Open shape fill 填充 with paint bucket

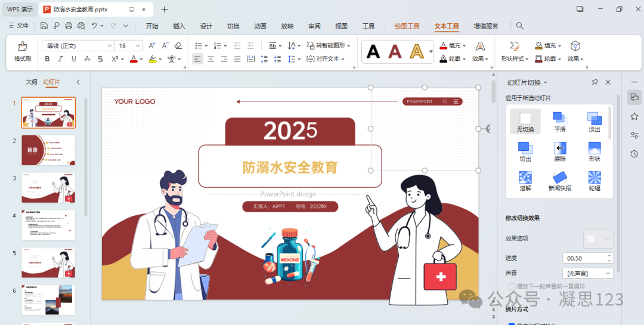549,45
